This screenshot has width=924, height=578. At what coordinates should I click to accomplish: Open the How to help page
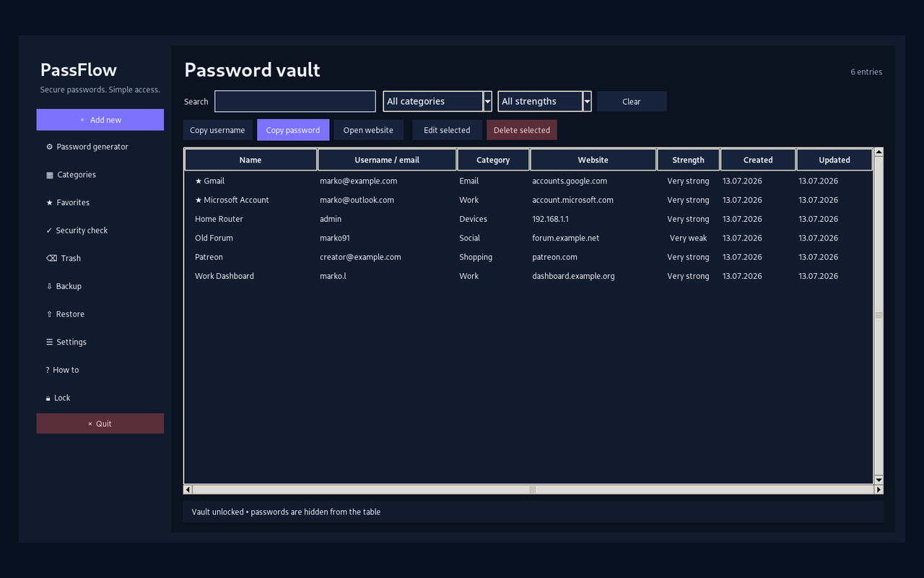pyautogui.click(x=100, y=370)
